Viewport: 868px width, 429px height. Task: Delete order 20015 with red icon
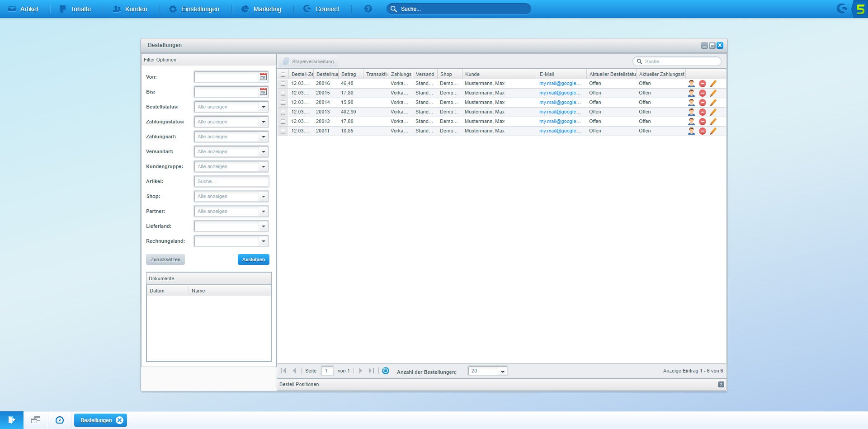pos(703,93)
